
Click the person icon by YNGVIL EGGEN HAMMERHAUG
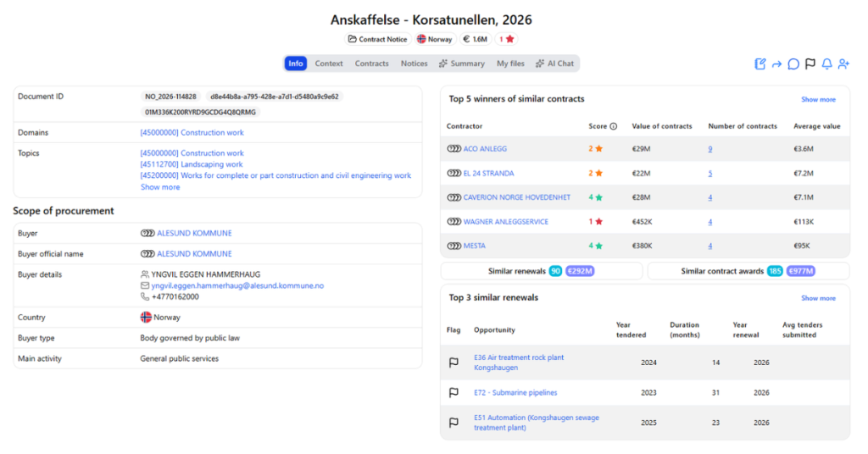click(144, 274)
